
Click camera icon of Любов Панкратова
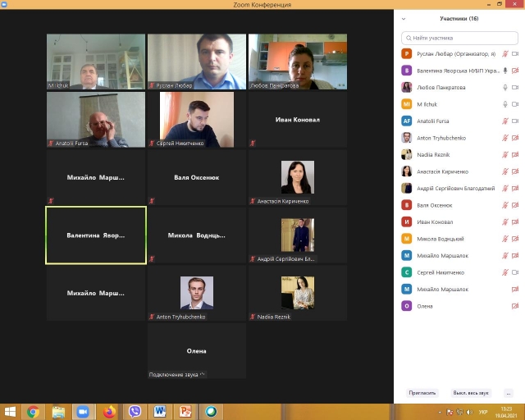(515, 88)
